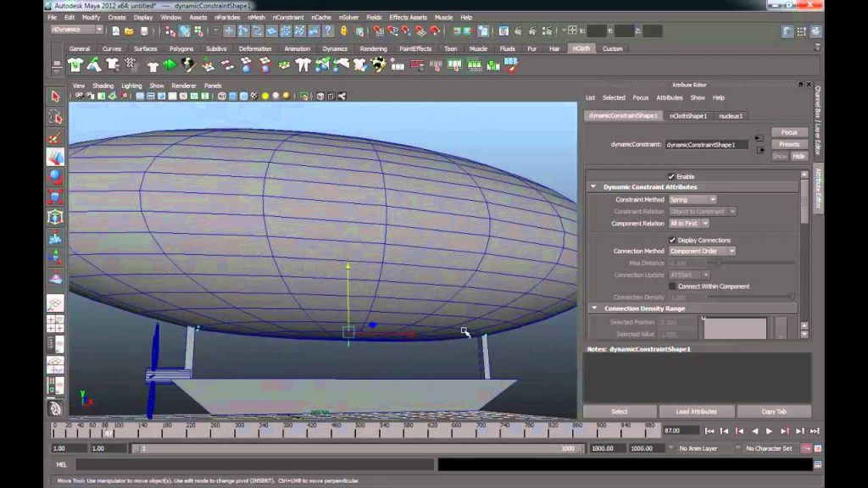Collapse Connection Density Range section
The height and width of the screenshot is (488, 868).
(594, 308)
